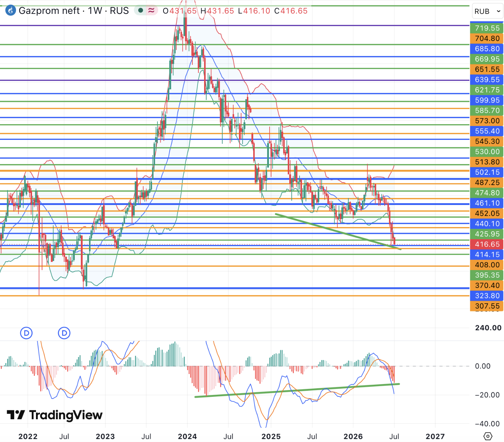Click the 0.00 indicator scale label
The height and width of the screenshot is (442, 504).
(483, 366)
